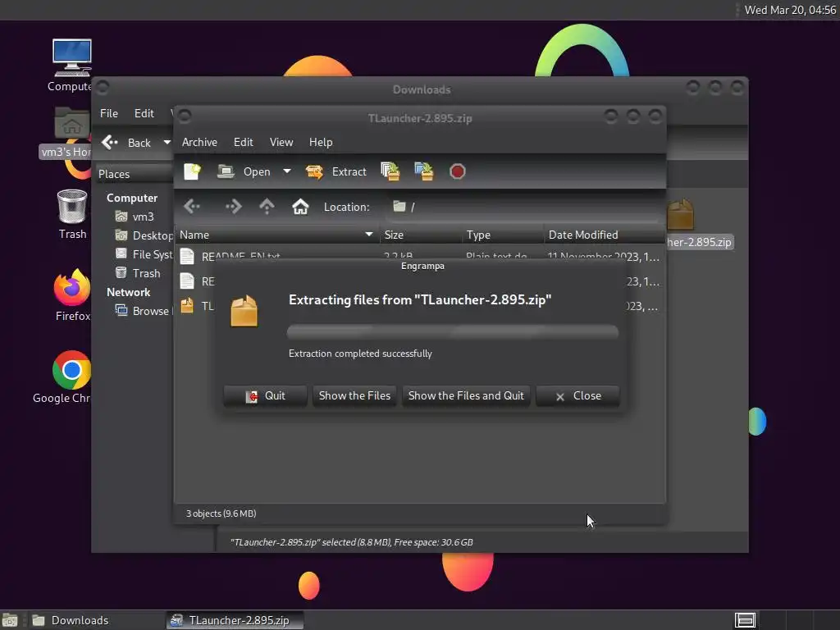
Task: Click the Trash desktop icon
Action: pyautogui.click(x=72, y=207)
